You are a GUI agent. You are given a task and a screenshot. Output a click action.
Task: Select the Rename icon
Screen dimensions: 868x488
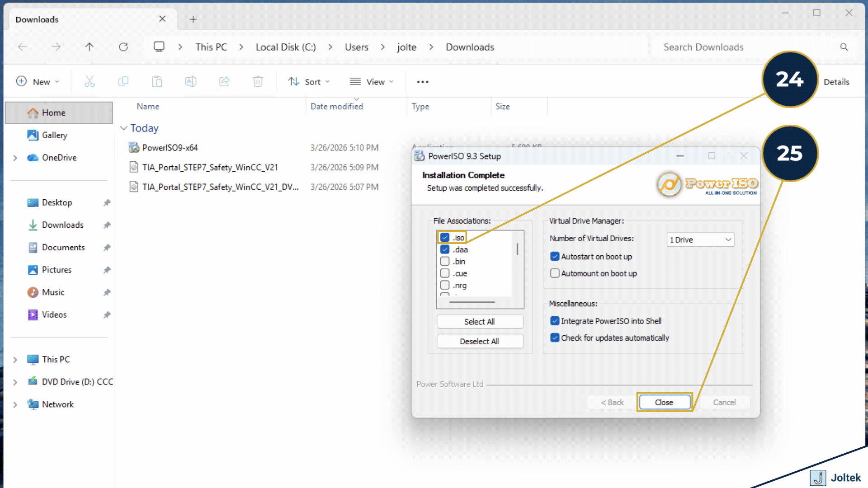click(x=190, y=81)
